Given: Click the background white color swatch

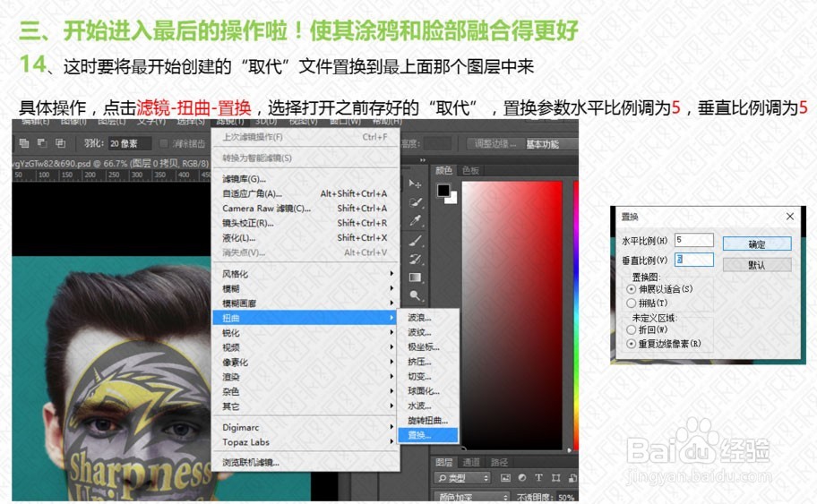Looking at the screenshot, I should 452,200.
